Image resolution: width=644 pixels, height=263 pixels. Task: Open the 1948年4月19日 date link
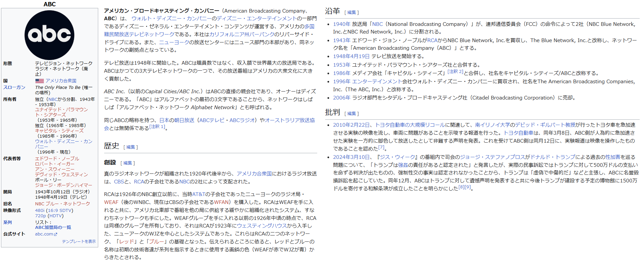click(351, 56)
